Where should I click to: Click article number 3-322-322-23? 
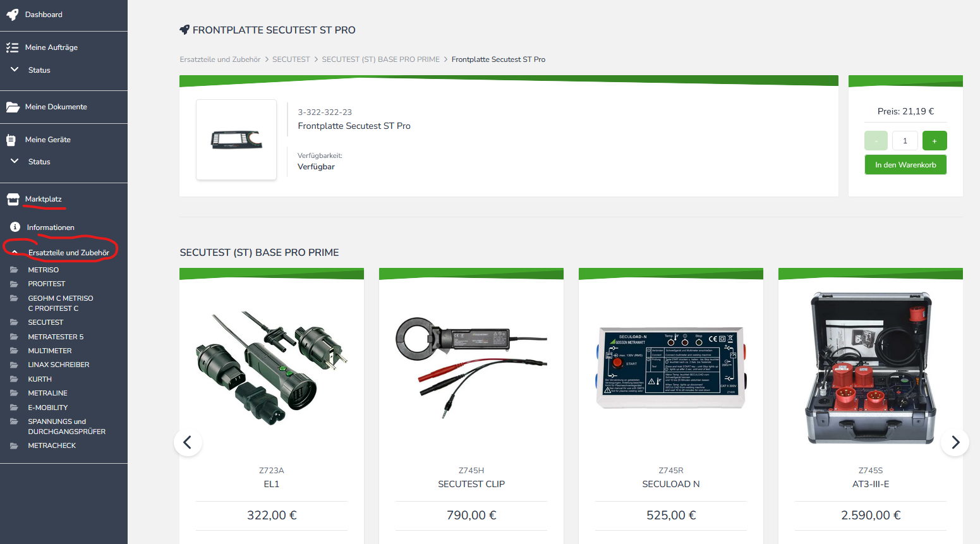pos(325,112)
